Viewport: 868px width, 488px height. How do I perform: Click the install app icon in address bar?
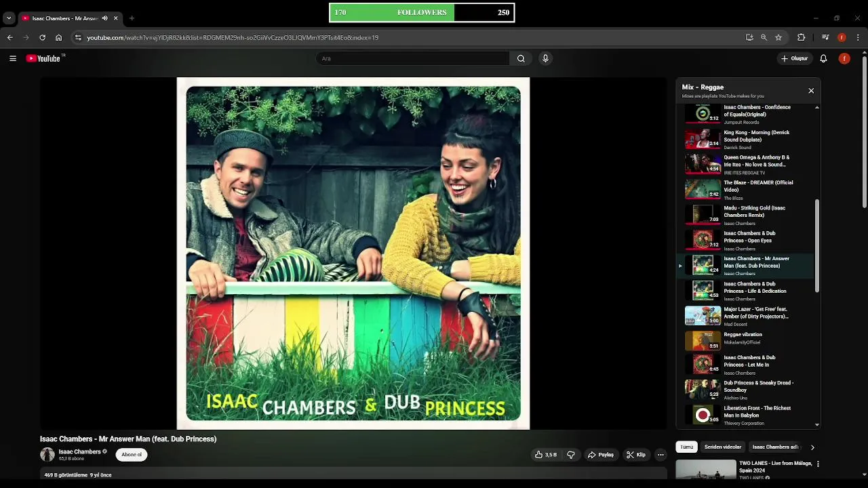749,37
